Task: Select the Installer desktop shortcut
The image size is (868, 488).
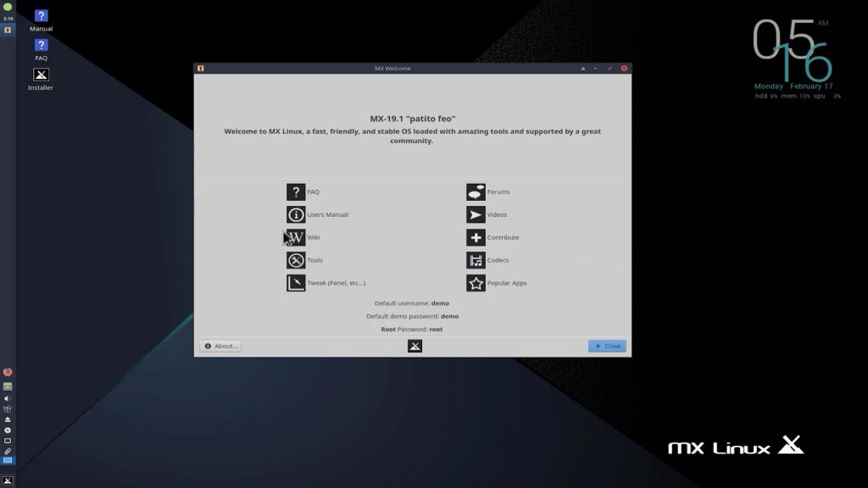Action: coord(41,79)
